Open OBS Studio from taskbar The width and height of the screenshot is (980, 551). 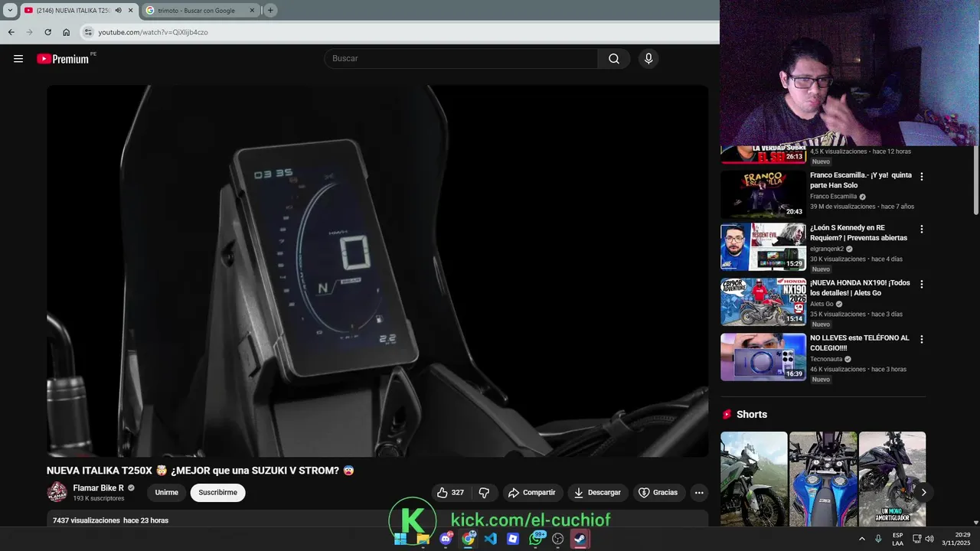tap(558, 539)
